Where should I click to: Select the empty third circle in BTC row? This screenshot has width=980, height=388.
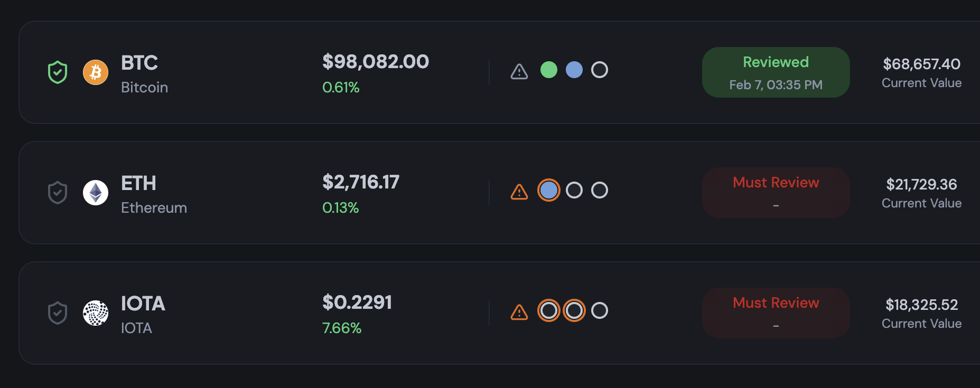(600, 70)
